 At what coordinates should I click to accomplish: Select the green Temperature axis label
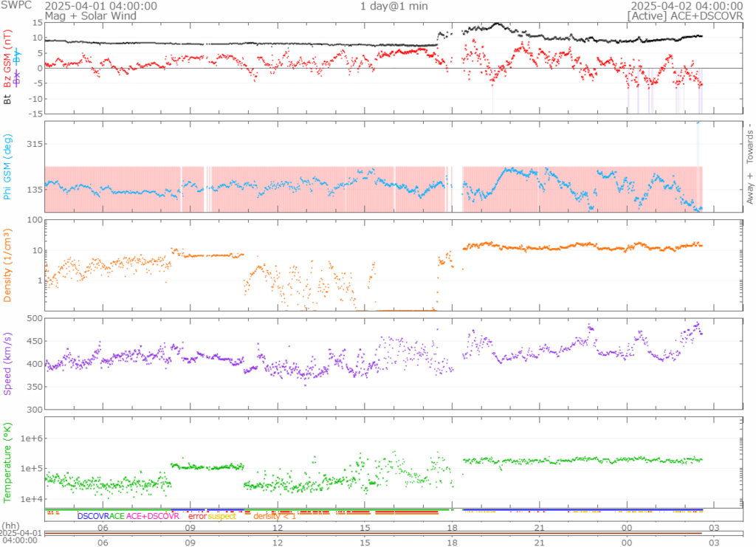click(x=8, y=463)
